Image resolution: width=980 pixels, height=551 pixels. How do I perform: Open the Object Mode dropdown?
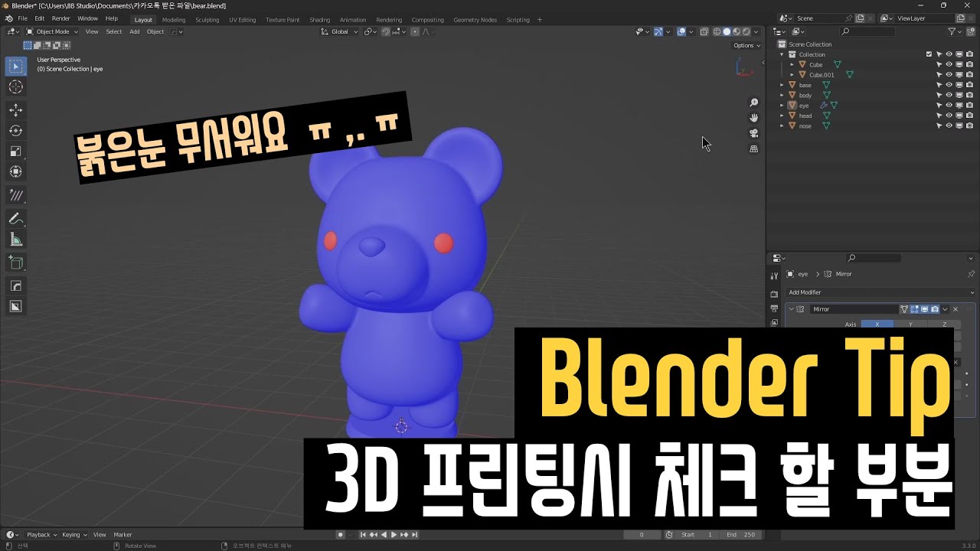[x=52, y=31]
